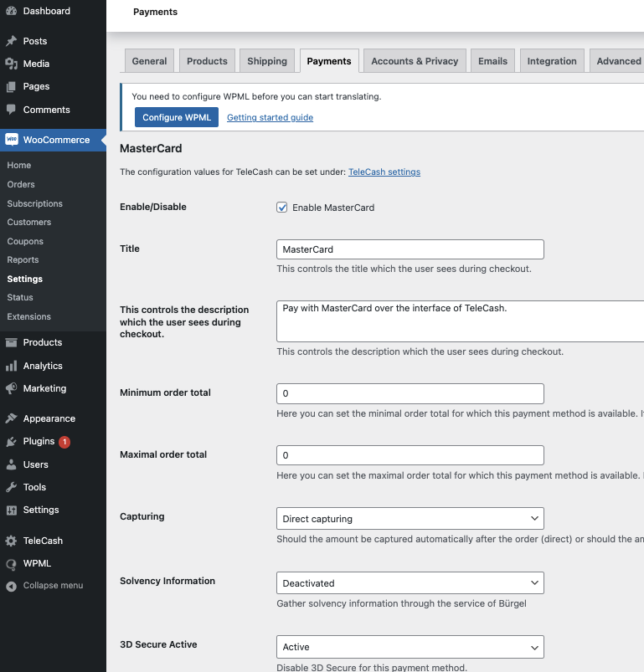
Task: Expand the Solvency Information dropdown
Action: pyautogui.click(x=410, y=582)
